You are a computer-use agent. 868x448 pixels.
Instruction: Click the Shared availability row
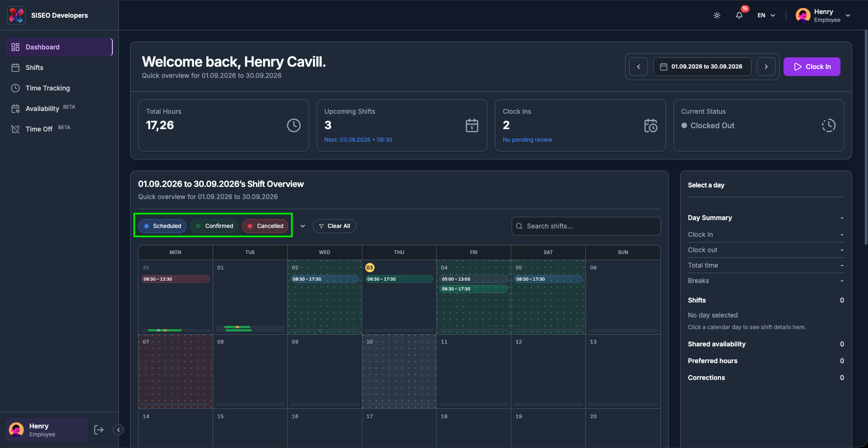766,344
